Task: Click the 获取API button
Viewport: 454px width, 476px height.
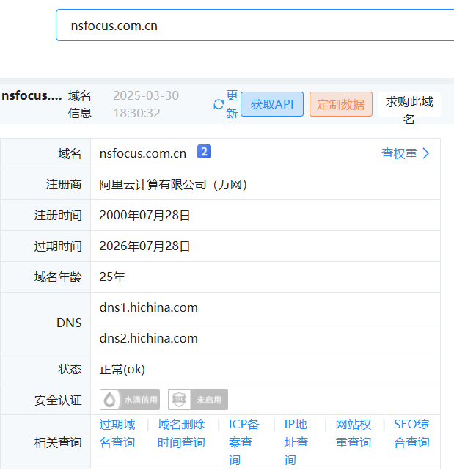Action: (272, 104)
